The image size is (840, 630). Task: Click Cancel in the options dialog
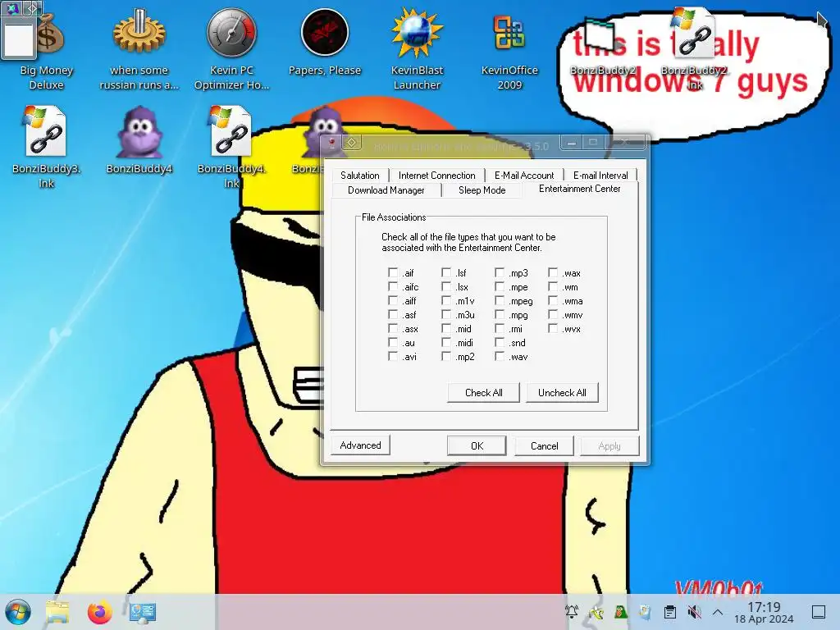click(545, 445)
